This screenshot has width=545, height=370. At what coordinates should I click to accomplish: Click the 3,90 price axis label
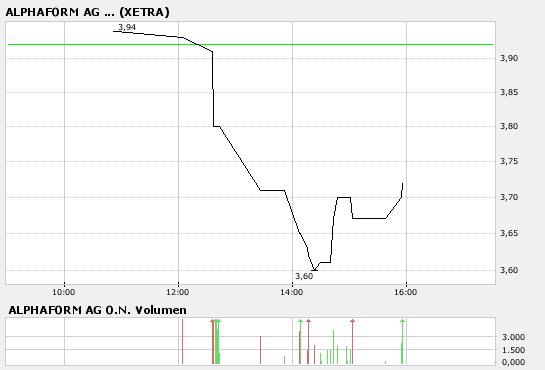[509, 58]
